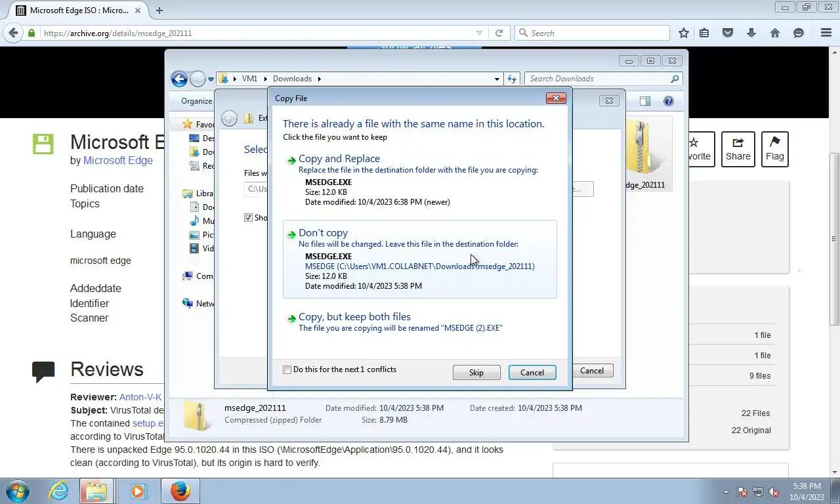Reload page in Firefox

(x=499, y=33)
